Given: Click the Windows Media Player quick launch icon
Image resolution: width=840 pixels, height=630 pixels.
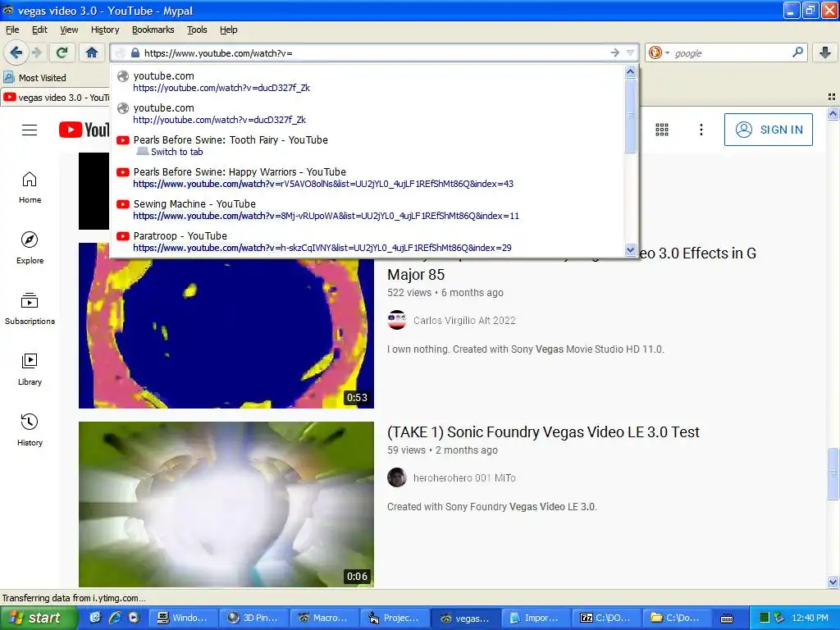Looking at the screenshot, I should pos(134,618).
